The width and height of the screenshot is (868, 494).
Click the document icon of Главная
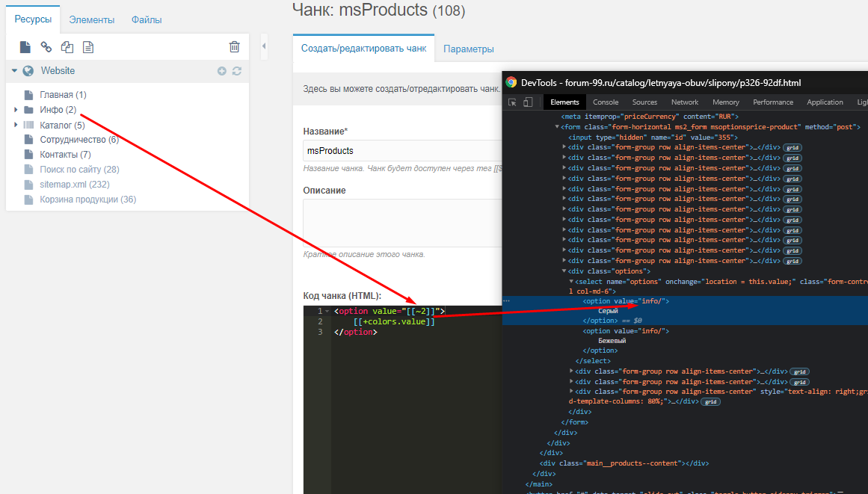[x=29, y=95]
